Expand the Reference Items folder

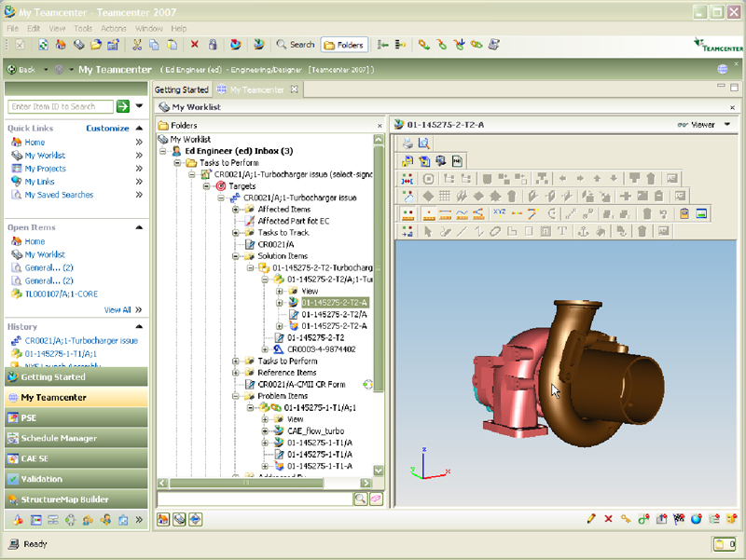[236, 373]
